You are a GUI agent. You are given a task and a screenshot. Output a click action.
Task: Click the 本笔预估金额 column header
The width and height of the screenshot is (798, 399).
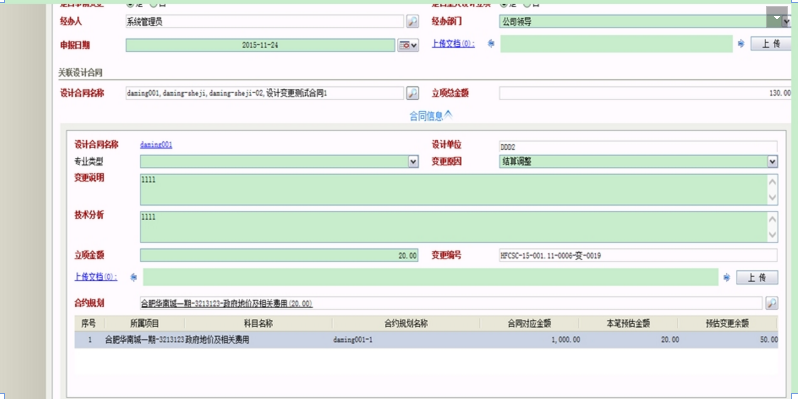(x=628, y=323)
